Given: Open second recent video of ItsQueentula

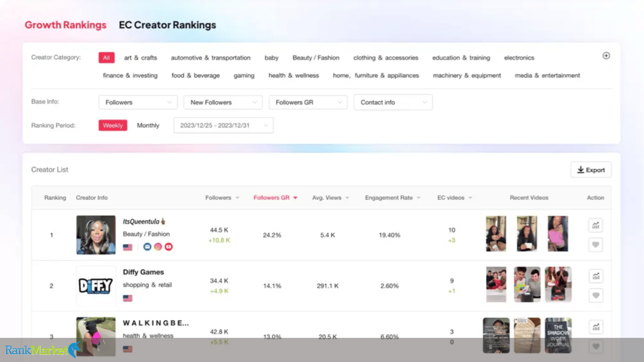Looking at the screenshot, I should (x=527, y=234).
